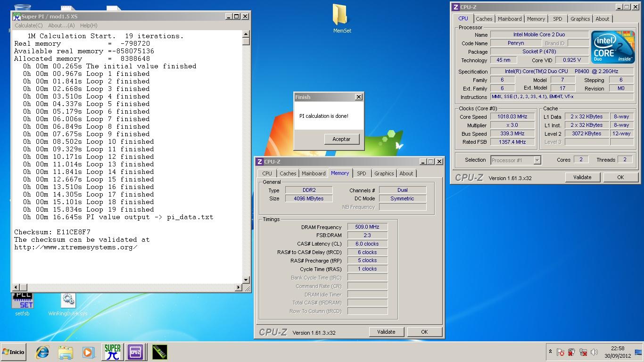Close the CPU-Z Memory window
This screenshot has height=362, width=644.
[439, 162]
